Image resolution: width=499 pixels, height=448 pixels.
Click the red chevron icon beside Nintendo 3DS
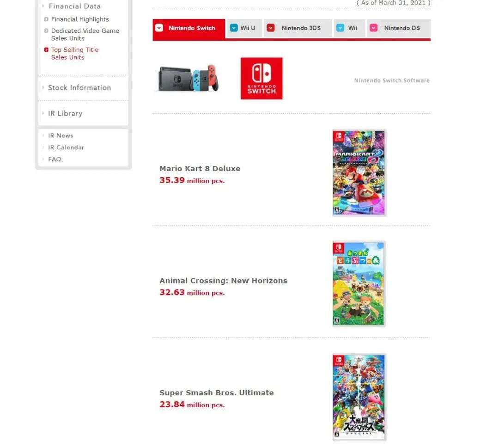click(x=270, y=28)
